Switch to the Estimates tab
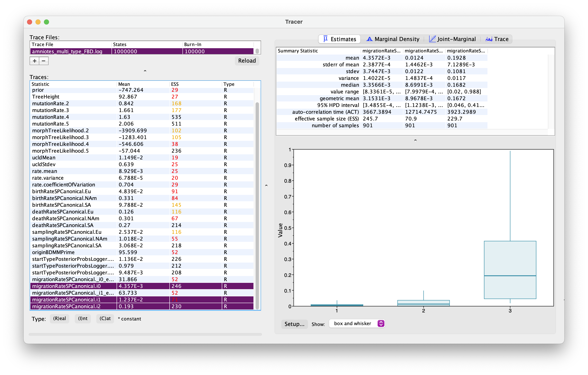Screen dimensions: 588x375 (x=339, y=39)
